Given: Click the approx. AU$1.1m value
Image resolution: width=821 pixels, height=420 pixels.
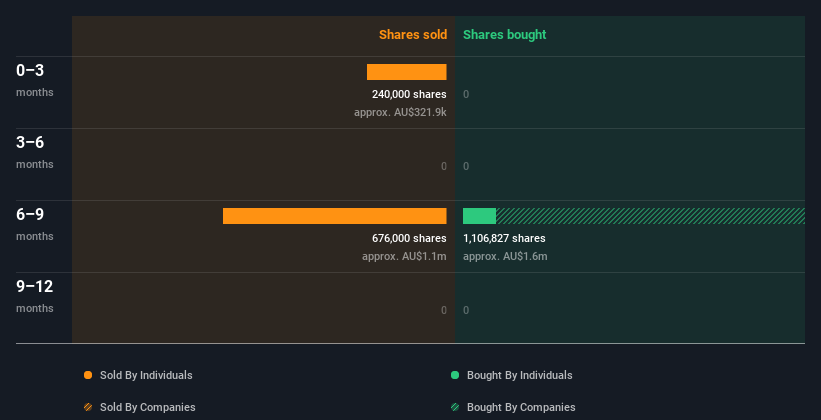Looking at the screenshot, I should tap(404, 256).
